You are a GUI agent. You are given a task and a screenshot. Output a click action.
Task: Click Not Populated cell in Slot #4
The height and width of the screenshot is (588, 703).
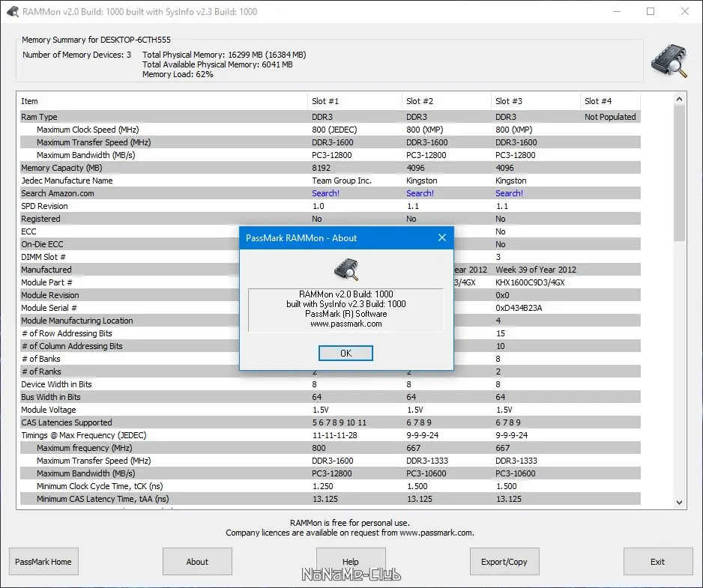coord(610,117)
